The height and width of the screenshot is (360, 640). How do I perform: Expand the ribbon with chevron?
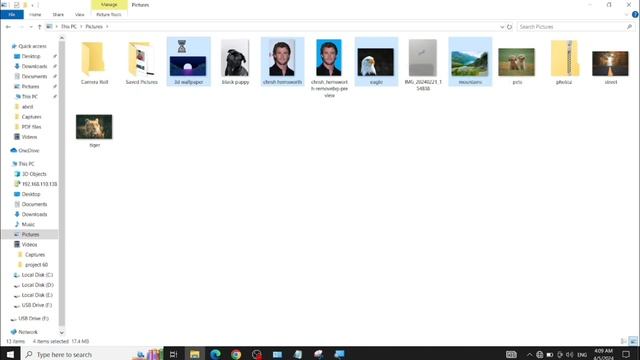coord(626,14)
